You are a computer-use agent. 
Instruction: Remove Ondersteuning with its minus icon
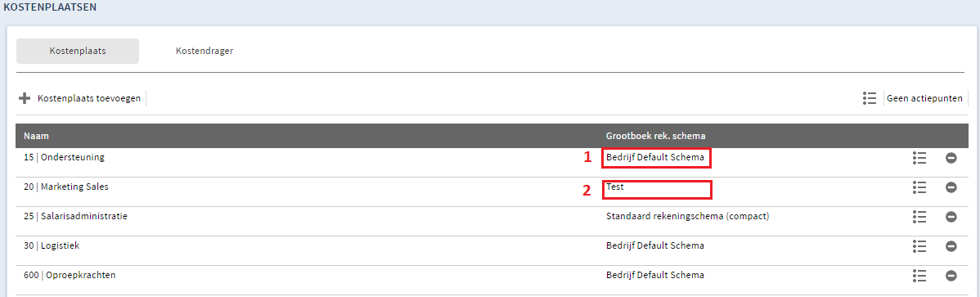click(951, 158)
